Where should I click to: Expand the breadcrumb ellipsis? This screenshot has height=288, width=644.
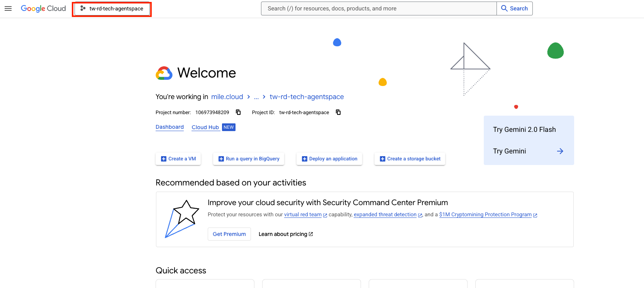coord(256,97)
